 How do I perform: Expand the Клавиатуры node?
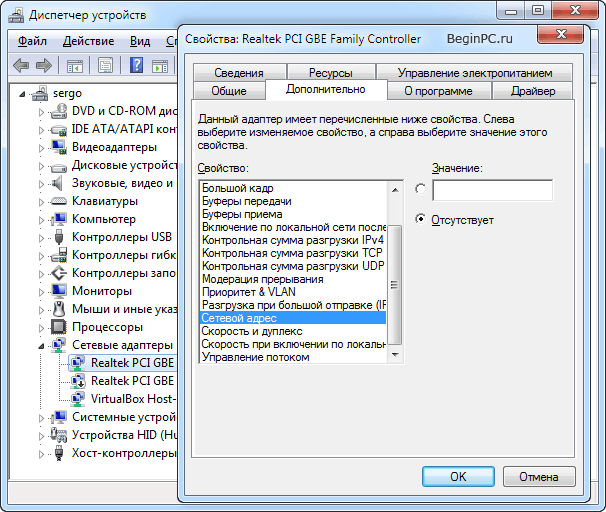point(41,202)
